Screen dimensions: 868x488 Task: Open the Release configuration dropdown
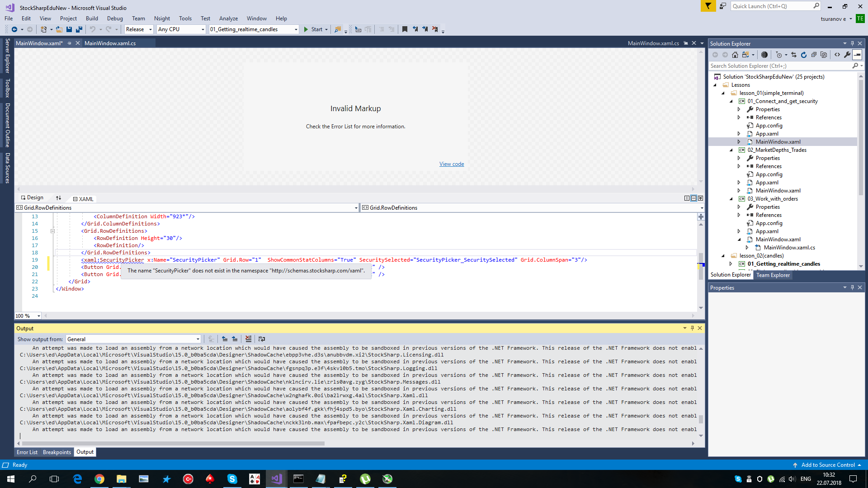[x=139, y=29]
